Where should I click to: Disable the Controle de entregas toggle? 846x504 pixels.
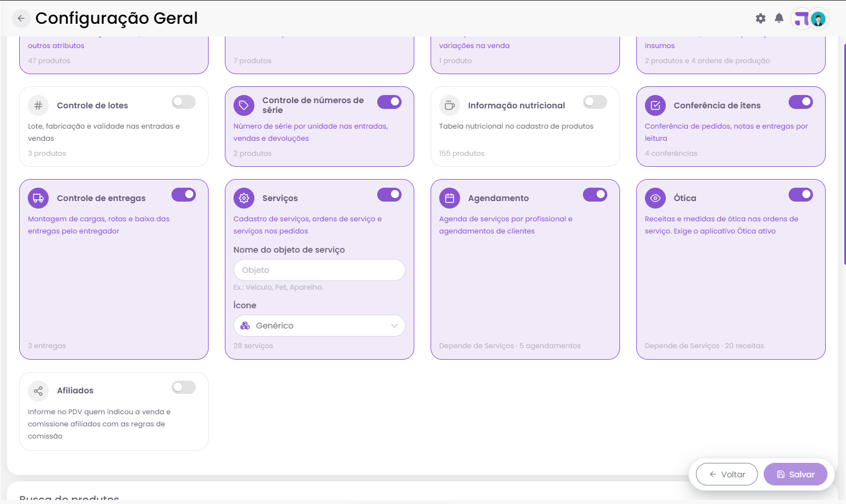click(x=184, y=195)
